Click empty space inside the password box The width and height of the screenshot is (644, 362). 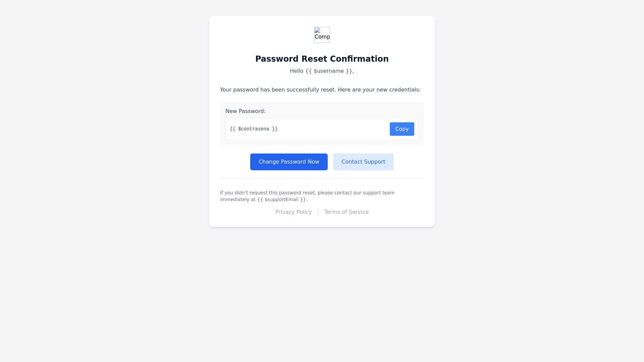pyautogui.click(x=332, y=129)
